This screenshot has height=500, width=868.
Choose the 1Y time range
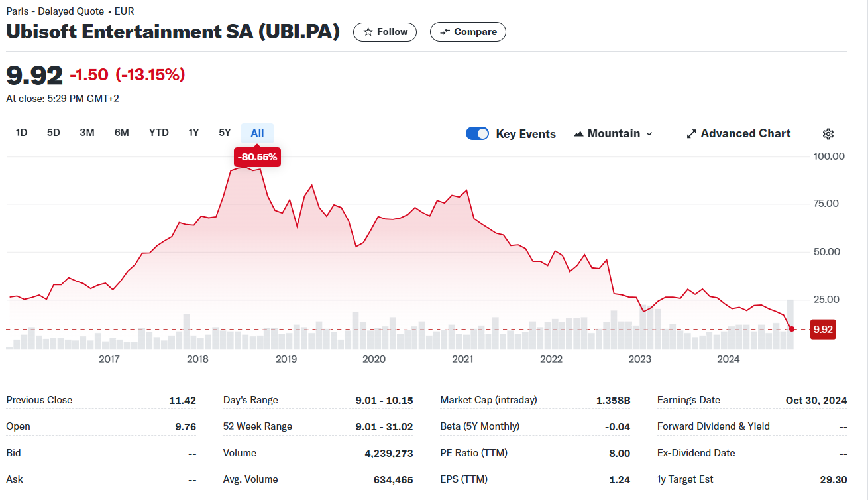click(x=193, y=133)
